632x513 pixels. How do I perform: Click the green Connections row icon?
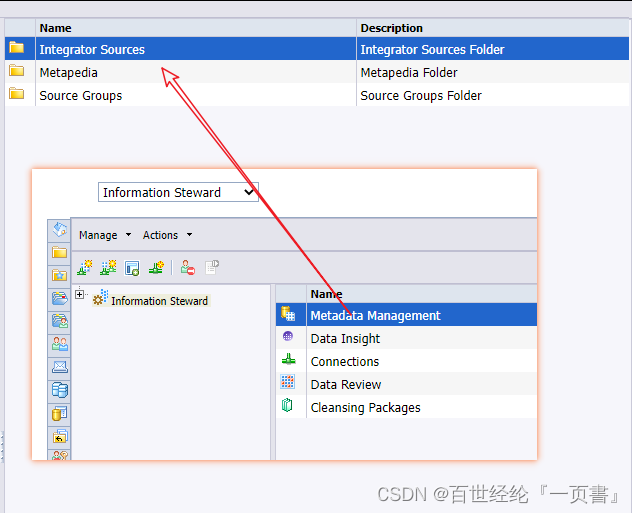[x=288, y=359]
